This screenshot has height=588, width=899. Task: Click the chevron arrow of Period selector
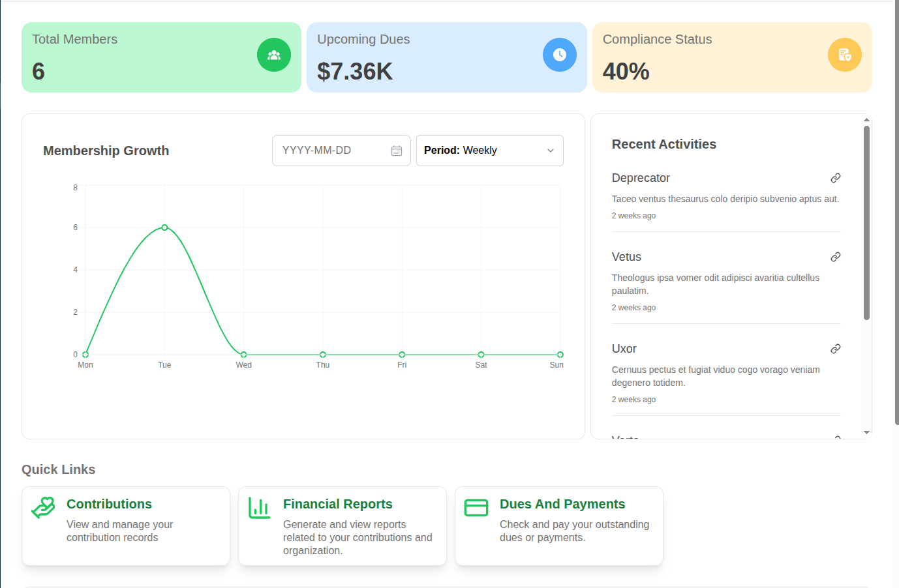(551, 151)
